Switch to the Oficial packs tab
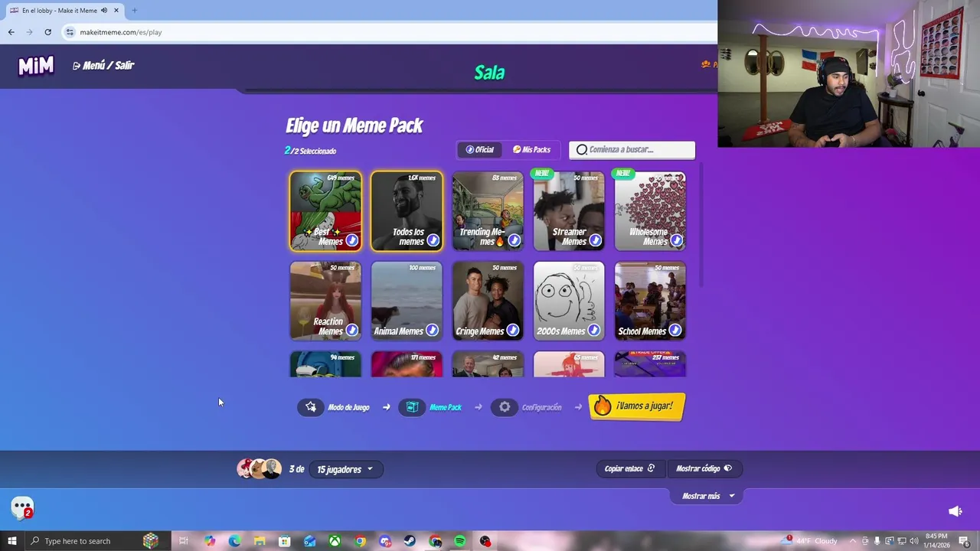 pyautogui.click(x=480, y=150)
